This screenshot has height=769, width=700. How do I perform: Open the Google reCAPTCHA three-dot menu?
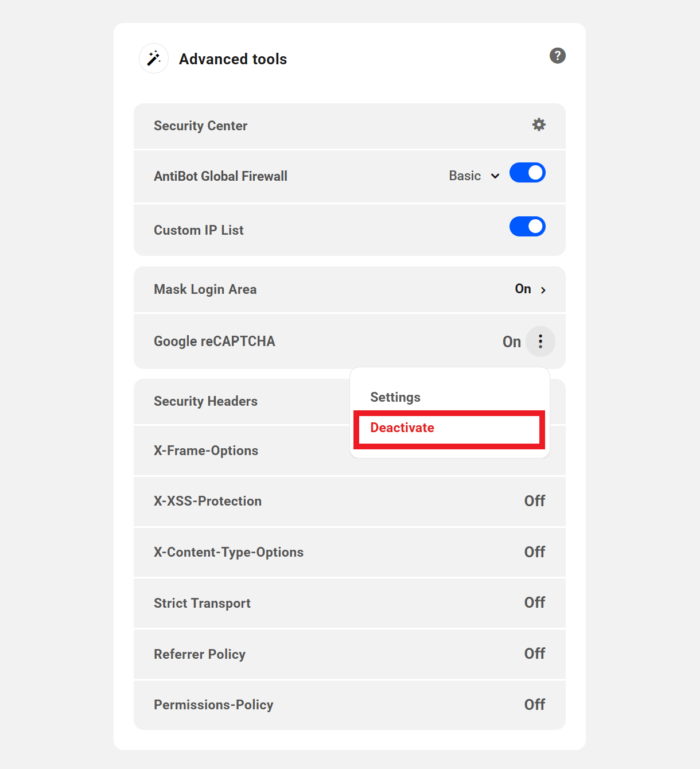[x=540, y=341]
